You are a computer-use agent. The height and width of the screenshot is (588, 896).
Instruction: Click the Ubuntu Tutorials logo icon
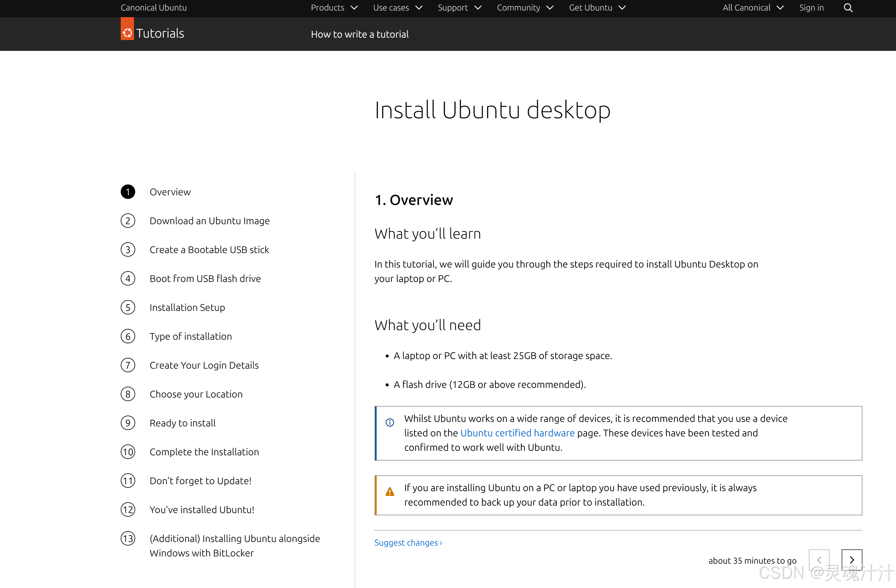pos(127,33)
